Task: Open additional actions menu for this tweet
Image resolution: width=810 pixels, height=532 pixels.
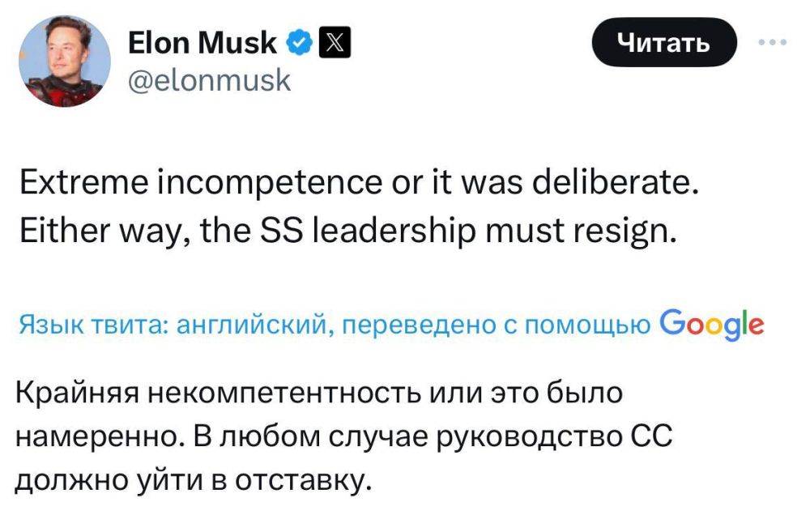Action: coord(771,40)
